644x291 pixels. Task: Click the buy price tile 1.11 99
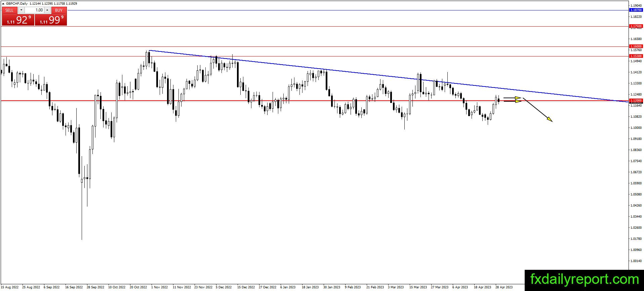[51, 20]
